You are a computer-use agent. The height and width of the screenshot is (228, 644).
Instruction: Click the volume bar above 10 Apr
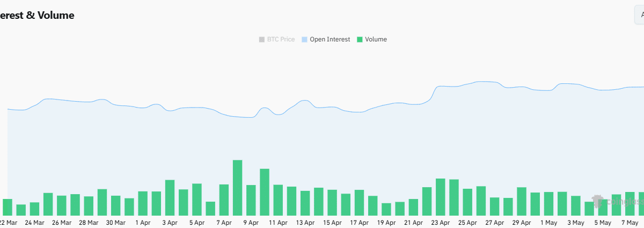coord(265,192)
